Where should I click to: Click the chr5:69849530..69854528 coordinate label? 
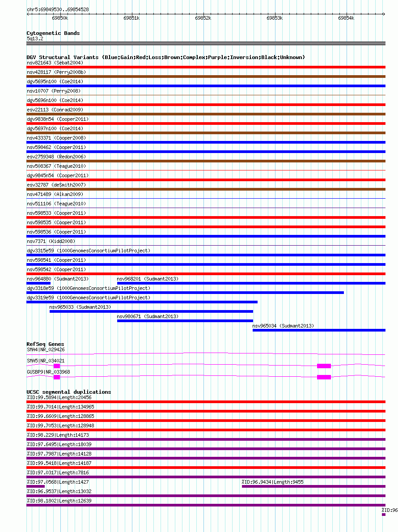[58, 9]
